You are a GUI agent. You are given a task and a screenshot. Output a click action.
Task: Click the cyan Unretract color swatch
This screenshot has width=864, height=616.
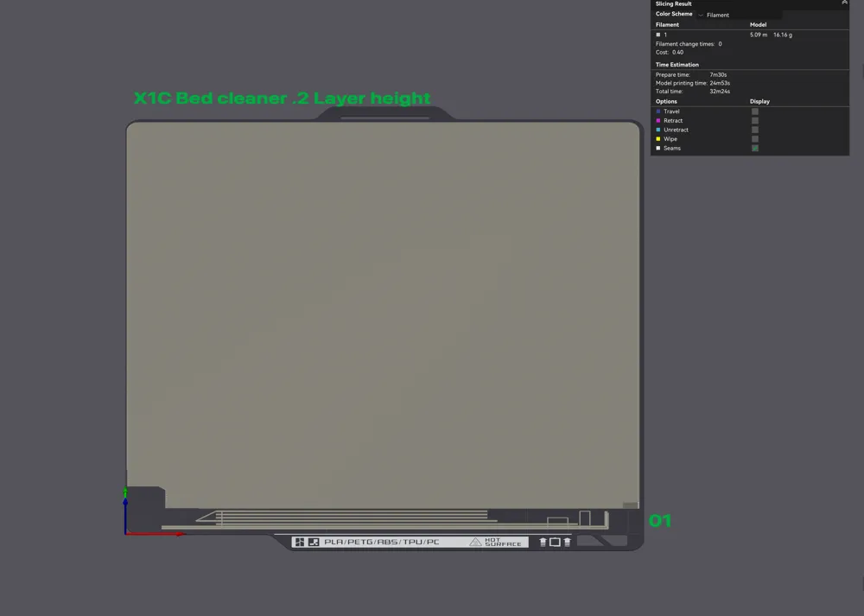pos(658,130)
